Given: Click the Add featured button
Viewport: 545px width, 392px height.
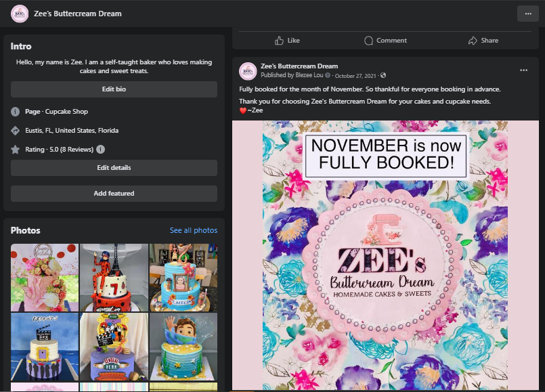Looking at the screenshot, I should point(114,194).
